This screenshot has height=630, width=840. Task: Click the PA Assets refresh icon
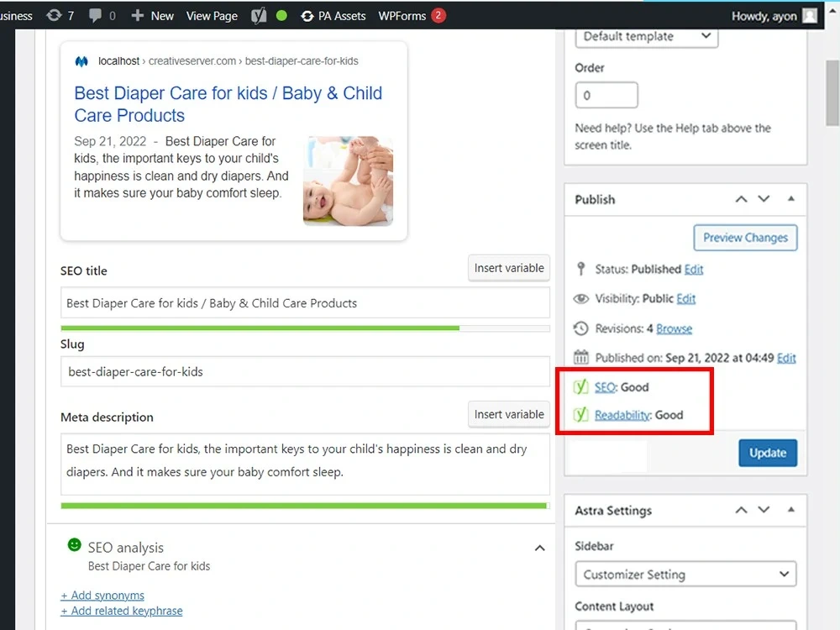pos(307,16)
